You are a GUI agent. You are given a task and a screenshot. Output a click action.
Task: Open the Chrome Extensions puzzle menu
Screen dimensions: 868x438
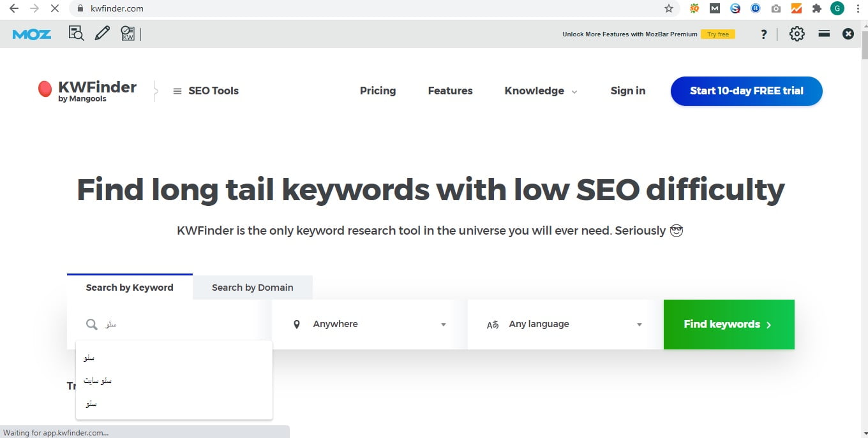point(816,9)
